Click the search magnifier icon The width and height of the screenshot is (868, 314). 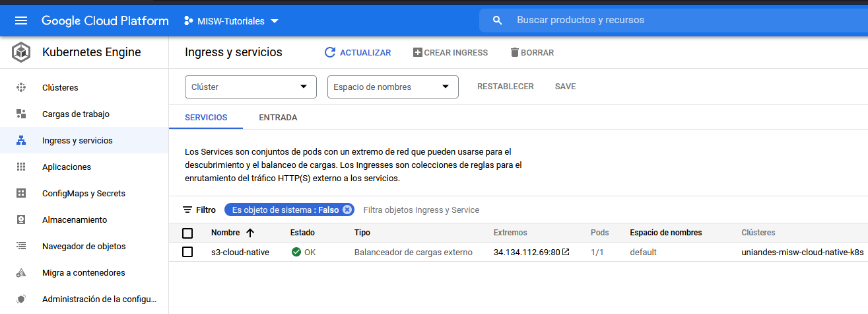point(498,20)
